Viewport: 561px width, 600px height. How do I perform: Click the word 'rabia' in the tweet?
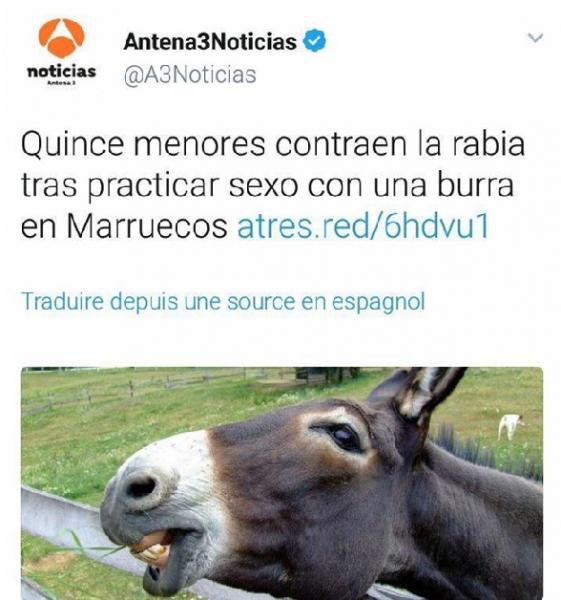click(x=489, y=144)
